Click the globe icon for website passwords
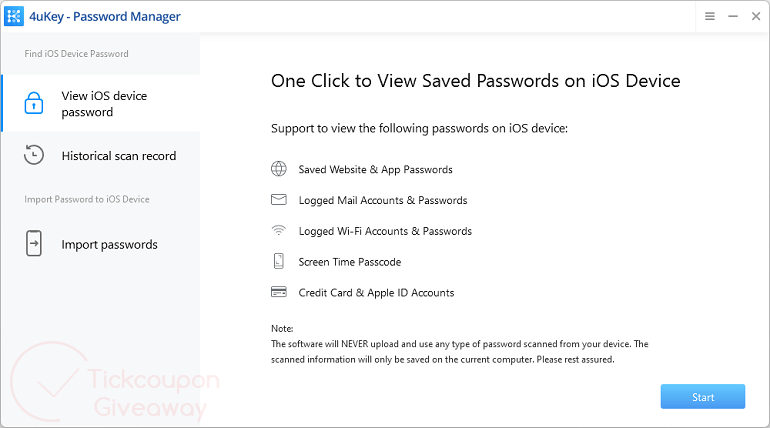 (x=279, y=169)
